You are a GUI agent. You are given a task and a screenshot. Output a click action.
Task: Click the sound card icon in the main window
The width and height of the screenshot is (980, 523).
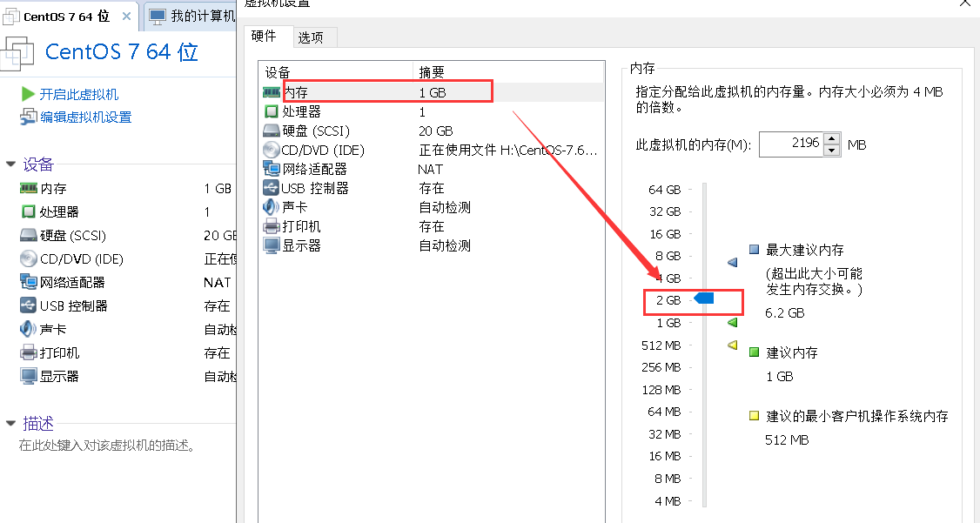pyautogui.click(x=29, y=329)
